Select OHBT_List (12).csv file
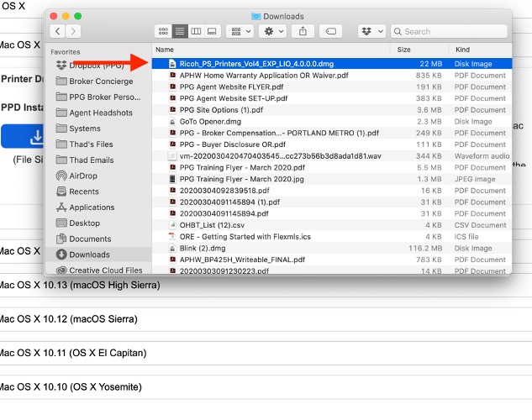Image resolution: width=532 pixels, height=420 pixels. coord(332,225)
